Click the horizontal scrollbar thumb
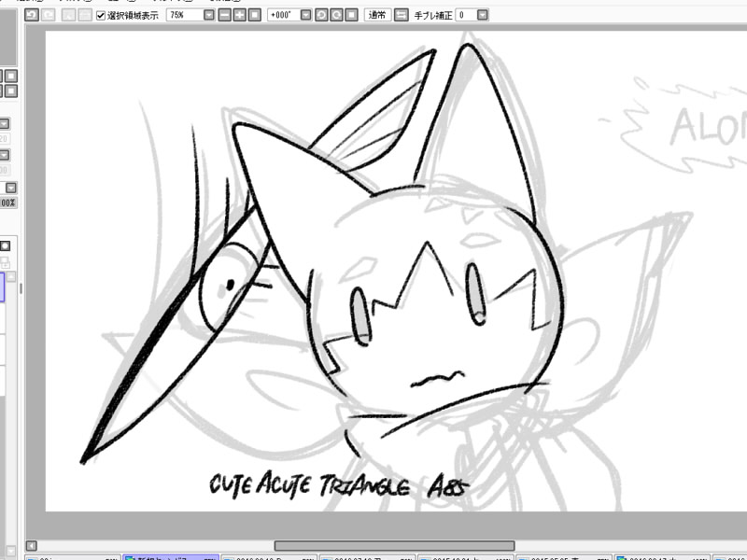747x560 pixels. tap(394, 545)
